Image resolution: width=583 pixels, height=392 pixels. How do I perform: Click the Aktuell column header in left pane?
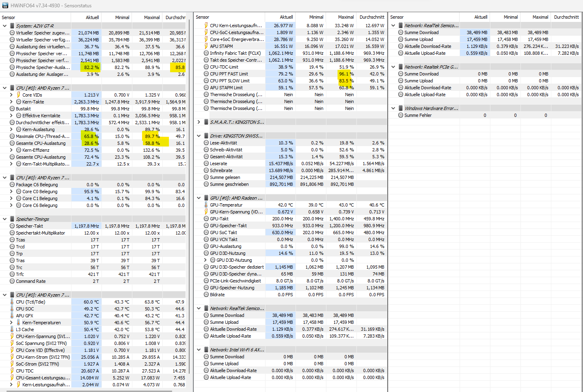pos(86,17)
